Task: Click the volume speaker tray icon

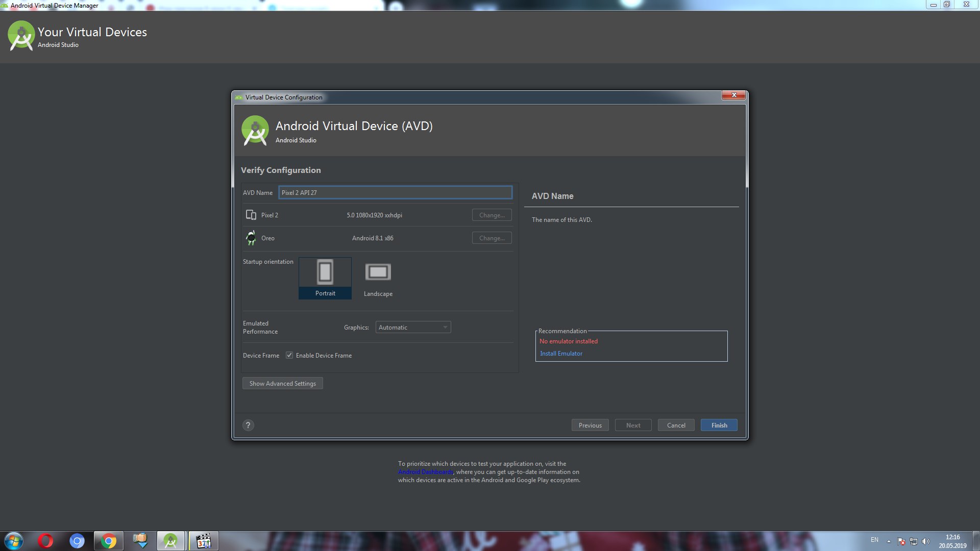Action: coord(926,541)
